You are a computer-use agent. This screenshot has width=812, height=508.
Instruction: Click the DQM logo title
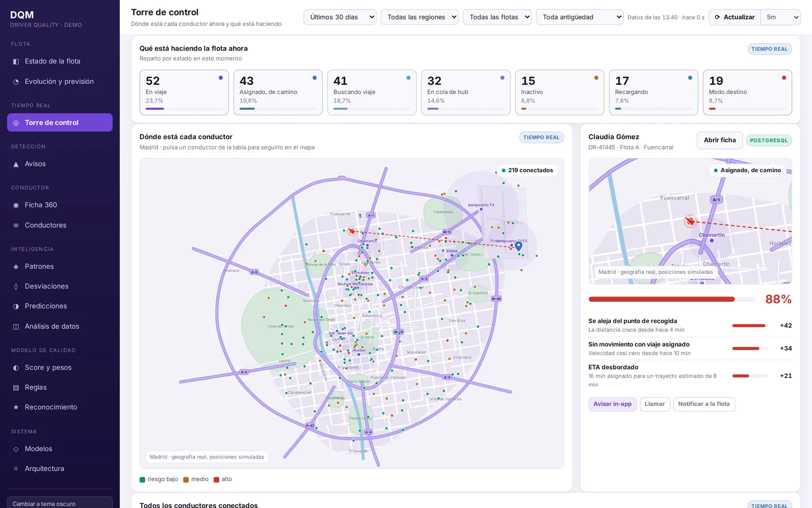tap(22, 15)
